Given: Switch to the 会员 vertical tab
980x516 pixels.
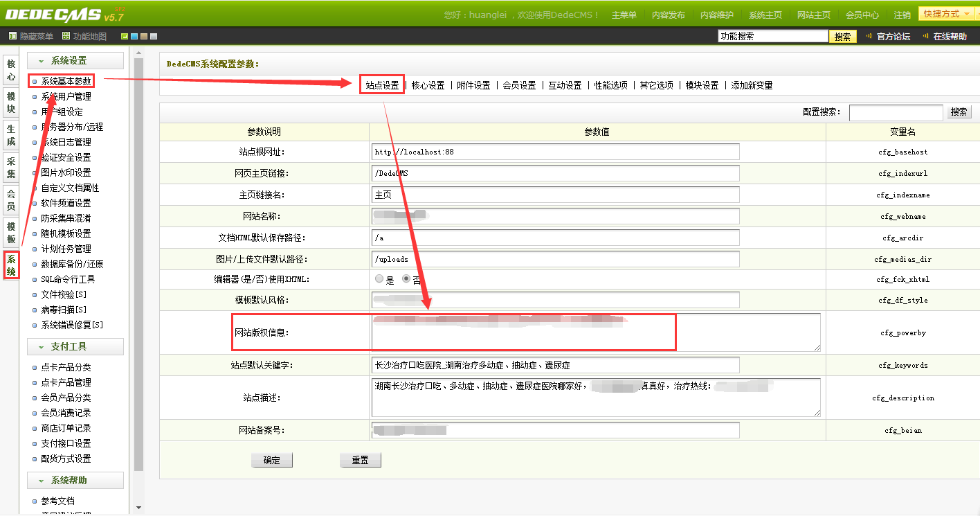Looking at the screenshot, I should pyautogui.click(x=11, y=200).
